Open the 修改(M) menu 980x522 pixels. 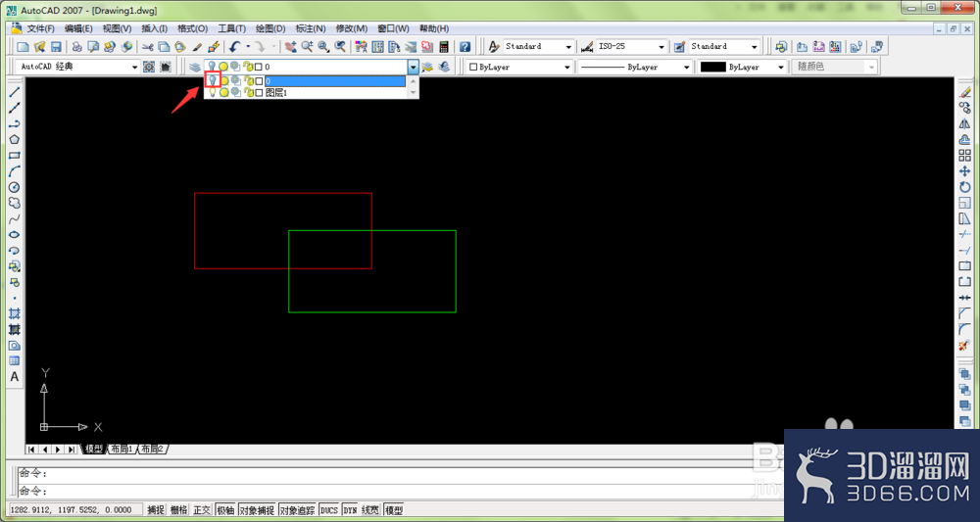[x=351, y=28]
